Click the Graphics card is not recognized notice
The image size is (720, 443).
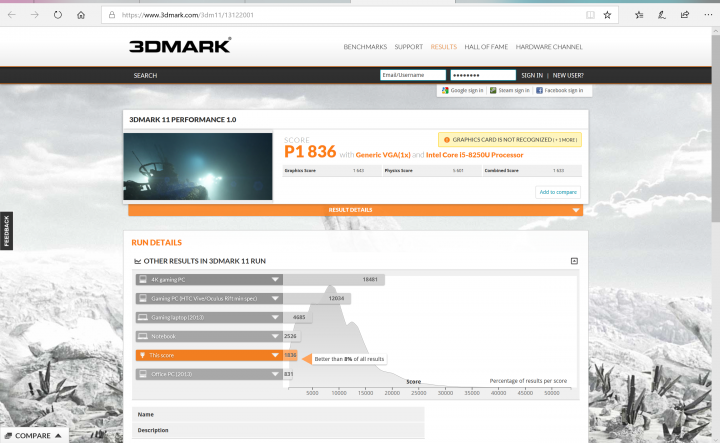[x=510, y=140]
